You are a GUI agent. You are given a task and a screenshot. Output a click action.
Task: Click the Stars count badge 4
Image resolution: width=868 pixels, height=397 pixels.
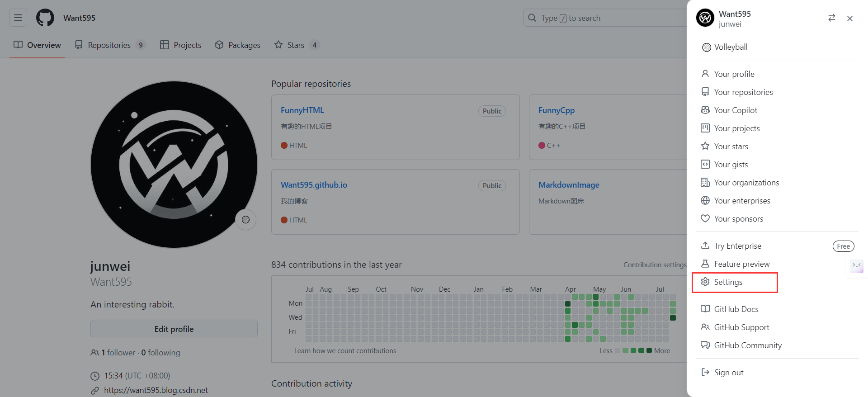[315, 45]
